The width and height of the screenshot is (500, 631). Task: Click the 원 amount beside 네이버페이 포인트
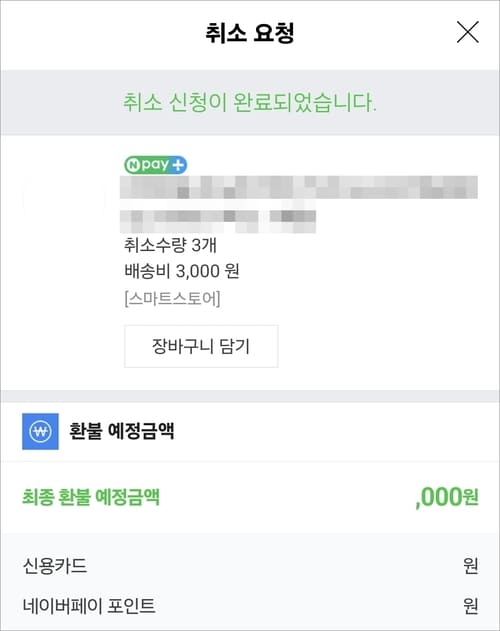(x=471, y=605)
